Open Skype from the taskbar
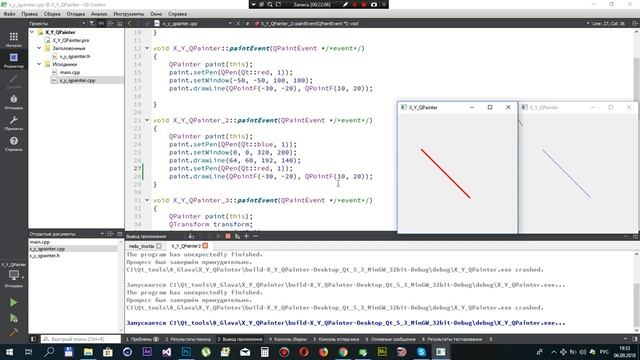640x360 pixels. coord(421,352)
